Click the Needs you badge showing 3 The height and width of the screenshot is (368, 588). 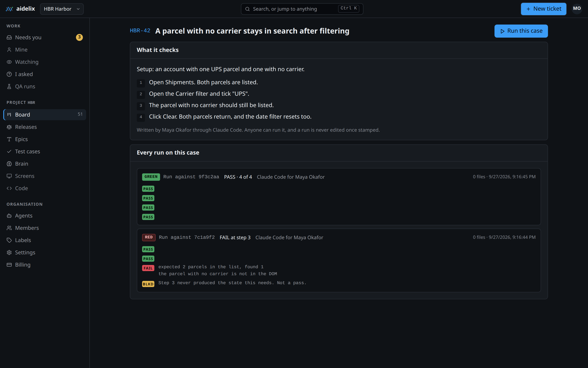(x=79, y=37)
